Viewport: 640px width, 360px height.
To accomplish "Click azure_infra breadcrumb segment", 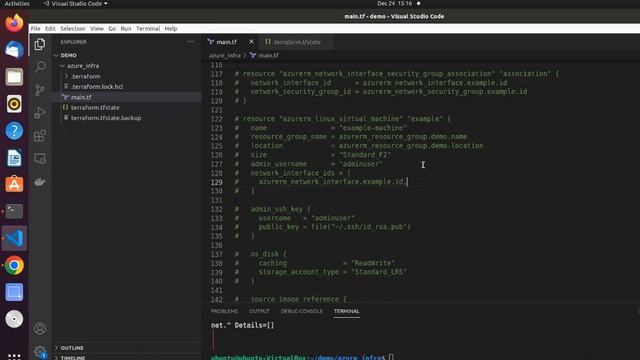I will [224, 55].
